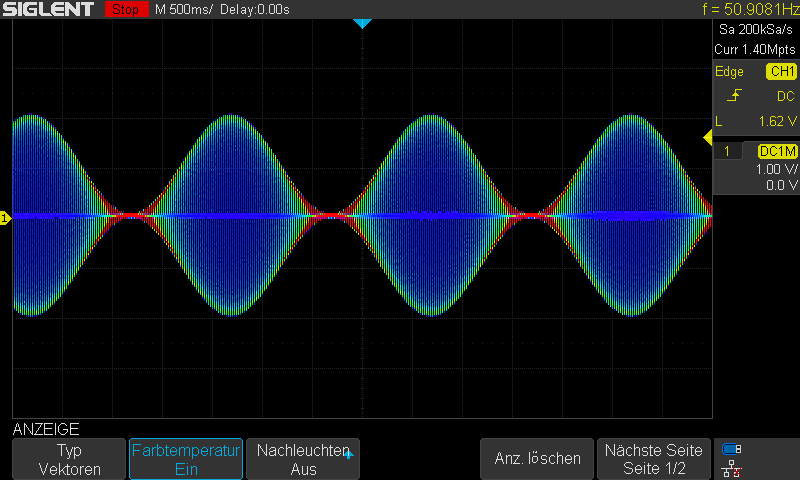Click the USB connection status icon
800x480 pixels.
pos(732,449)
